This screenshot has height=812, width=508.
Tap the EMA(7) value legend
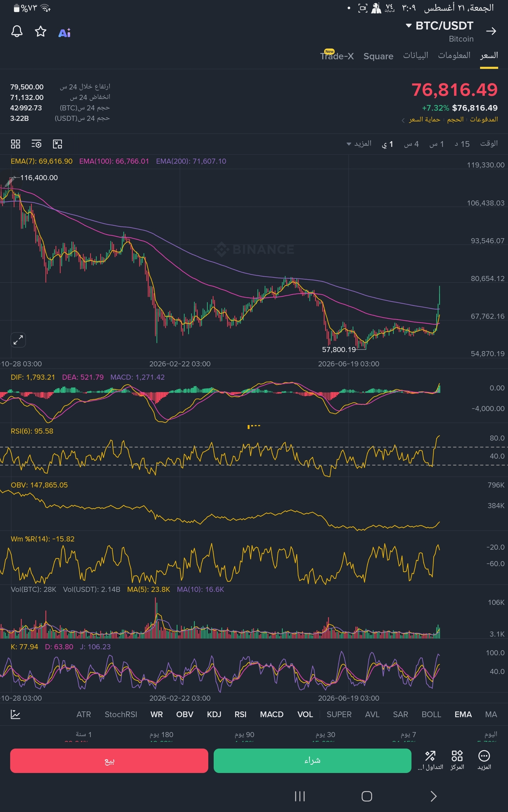pyautogui.click(x=42, y=161)
